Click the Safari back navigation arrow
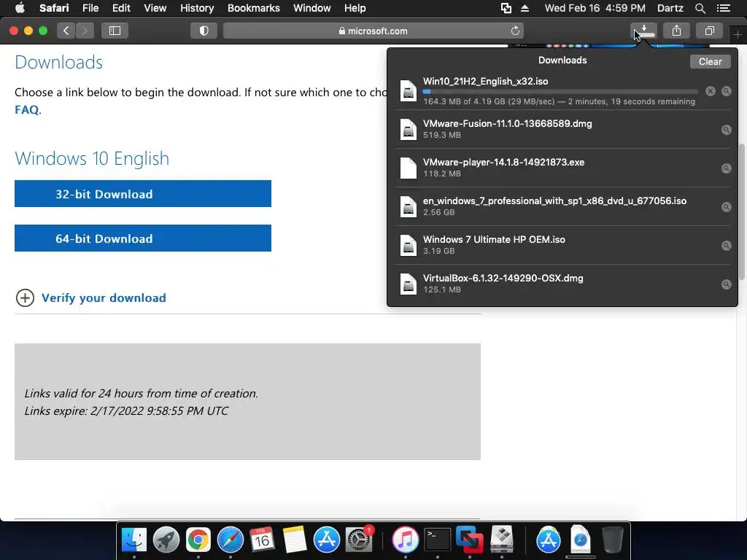This screenshot has width=747, height=560. [66, 31]
